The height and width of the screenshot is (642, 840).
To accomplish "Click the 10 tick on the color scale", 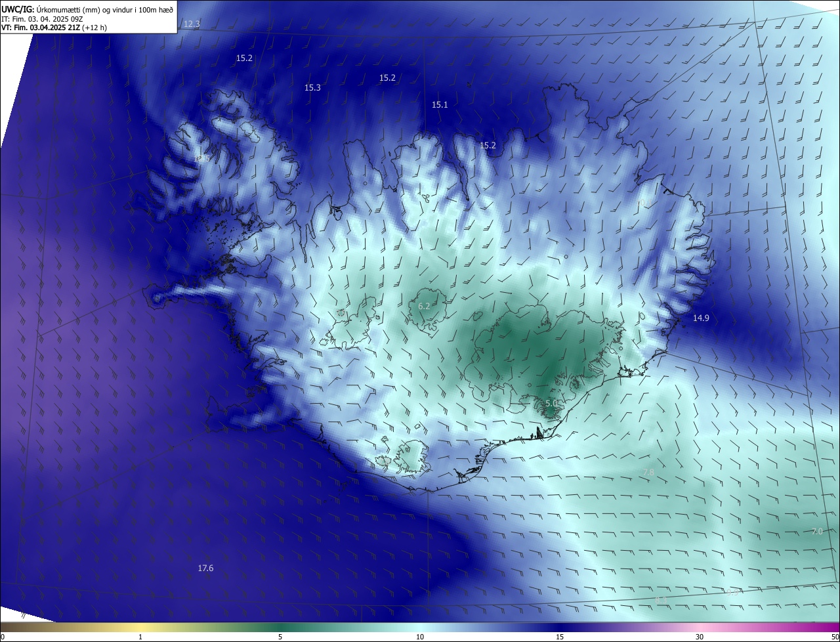I will [420, 637].
